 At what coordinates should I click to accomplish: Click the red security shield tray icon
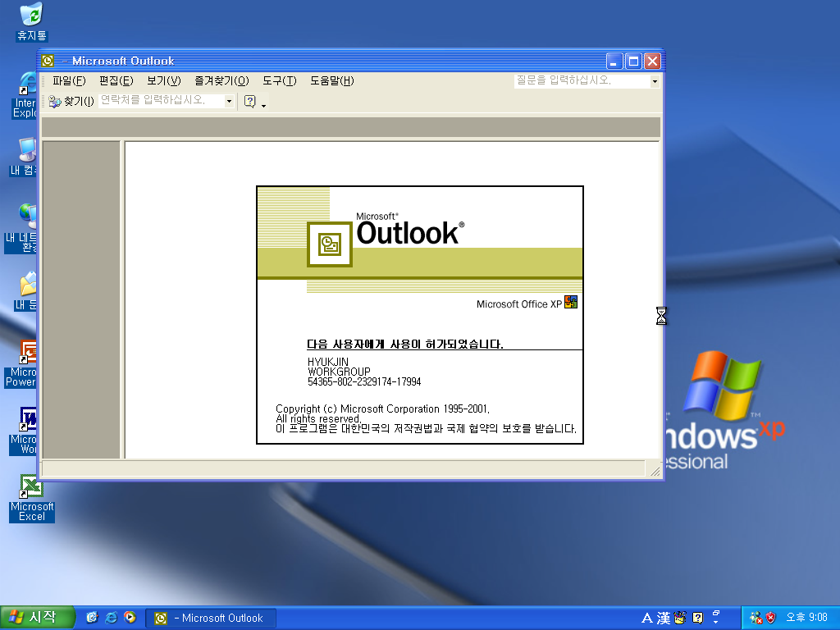pos(770,619)
